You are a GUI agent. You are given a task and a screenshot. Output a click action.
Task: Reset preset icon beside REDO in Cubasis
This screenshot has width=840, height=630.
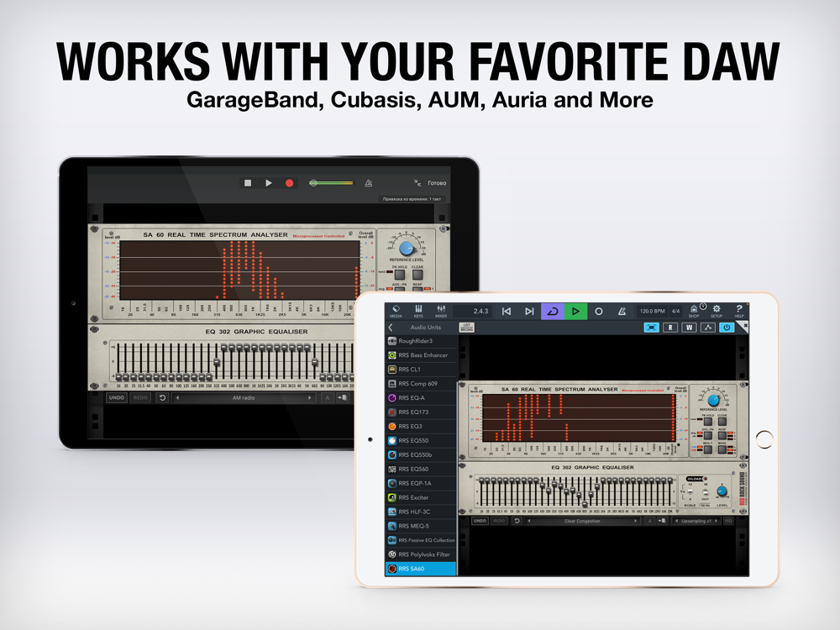point(517,521)
